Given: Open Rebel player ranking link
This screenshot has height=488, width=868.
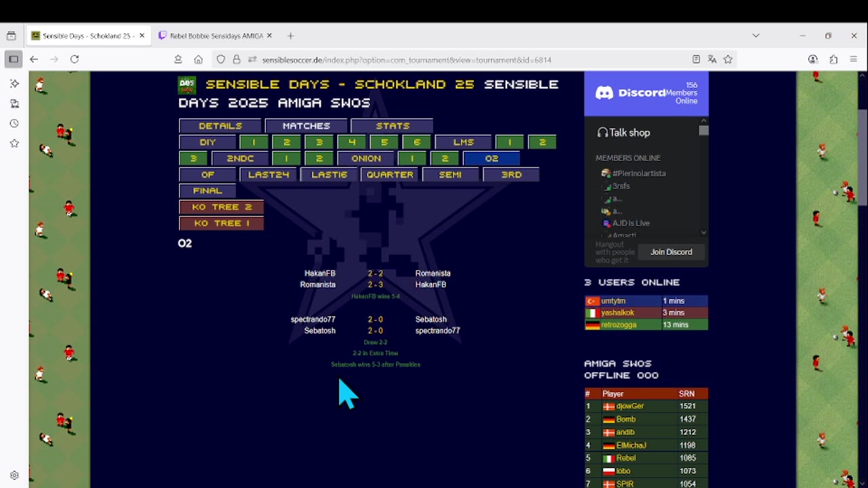Looking at the screenshot, I should 626,458.
